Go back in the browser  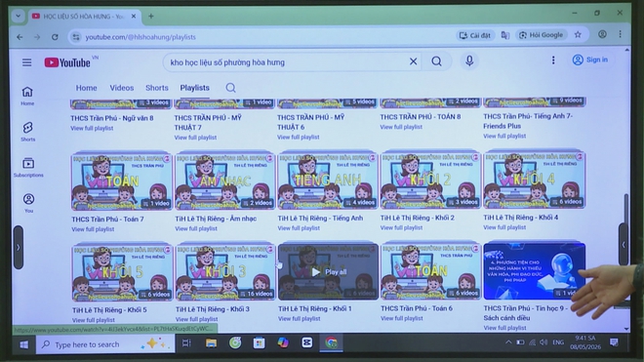[x=20, y=37]
